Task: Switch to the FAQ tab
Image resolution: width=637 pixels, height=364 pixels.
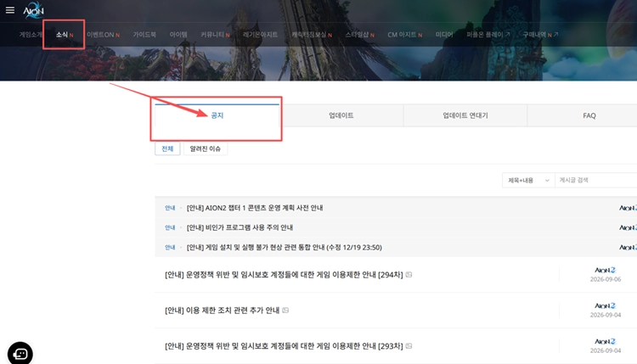Action: (x=589, y=115)
